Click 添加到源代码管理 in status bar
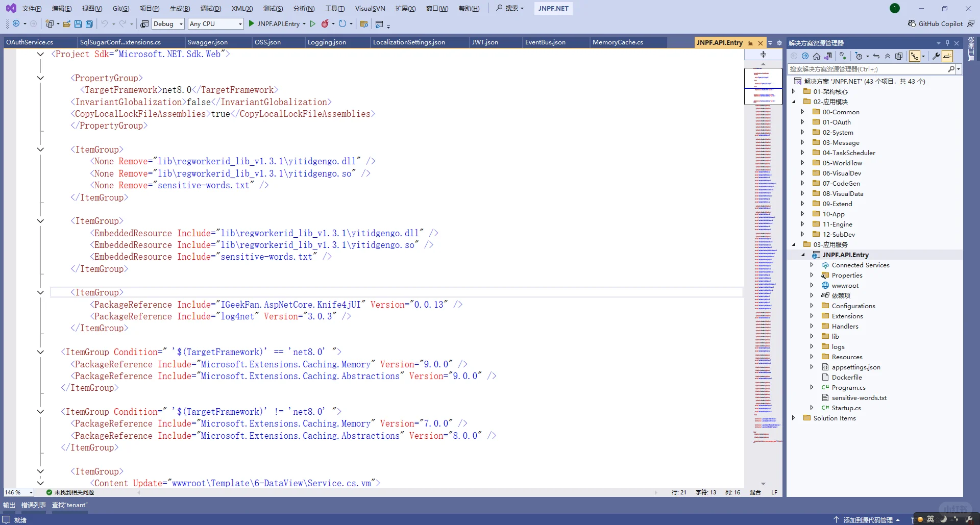The height and width of the screenshot is (525, 980). point(867,520)
